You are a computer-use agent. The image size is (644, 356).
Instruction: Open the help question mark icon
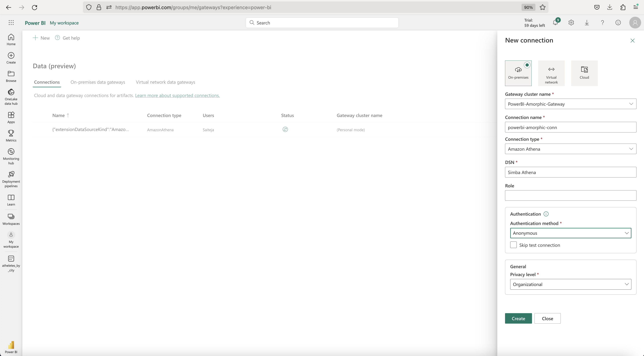click(602, 22)
